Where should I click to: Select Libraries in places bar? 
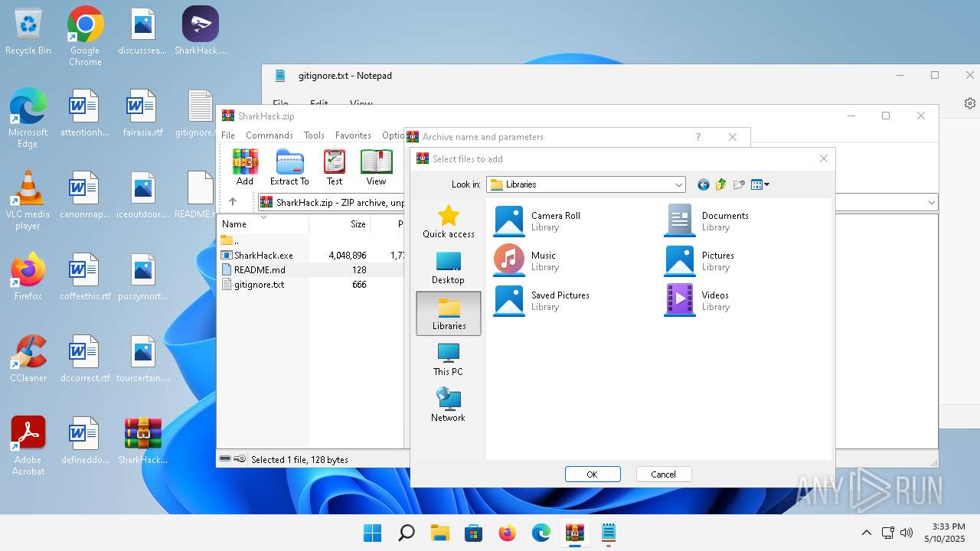449,313
